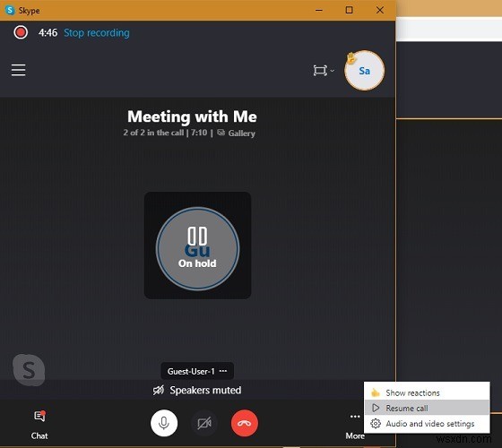
Task: Minimize the Skype window
Action: pos(319,10)
